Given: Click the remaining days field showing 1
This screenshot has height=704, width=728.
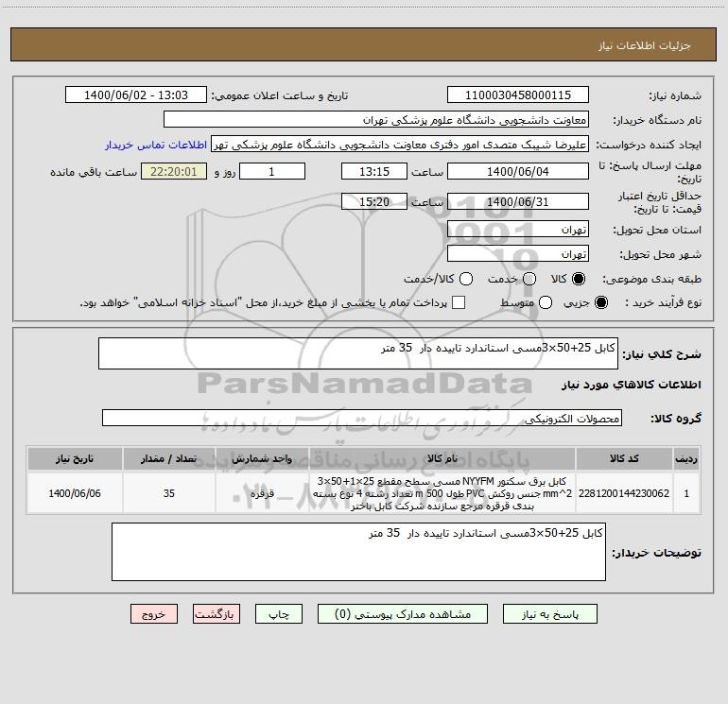Looking at the screenshot, I should [272, 171].
